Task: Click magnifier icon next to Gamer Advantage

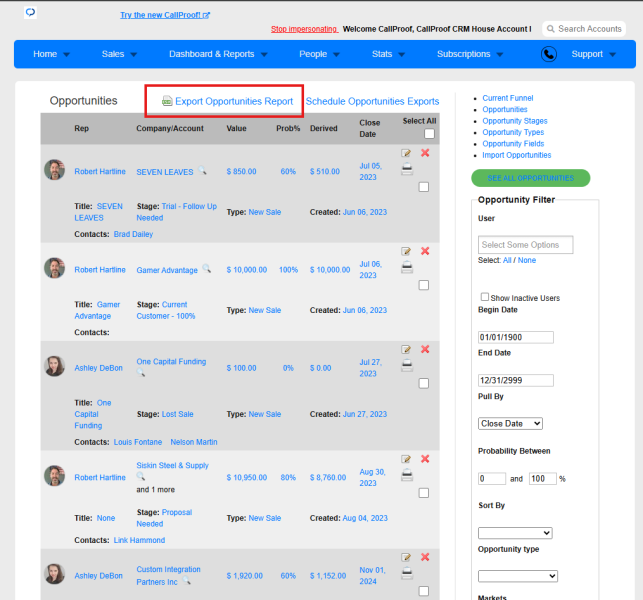Action: coord(207,268)
